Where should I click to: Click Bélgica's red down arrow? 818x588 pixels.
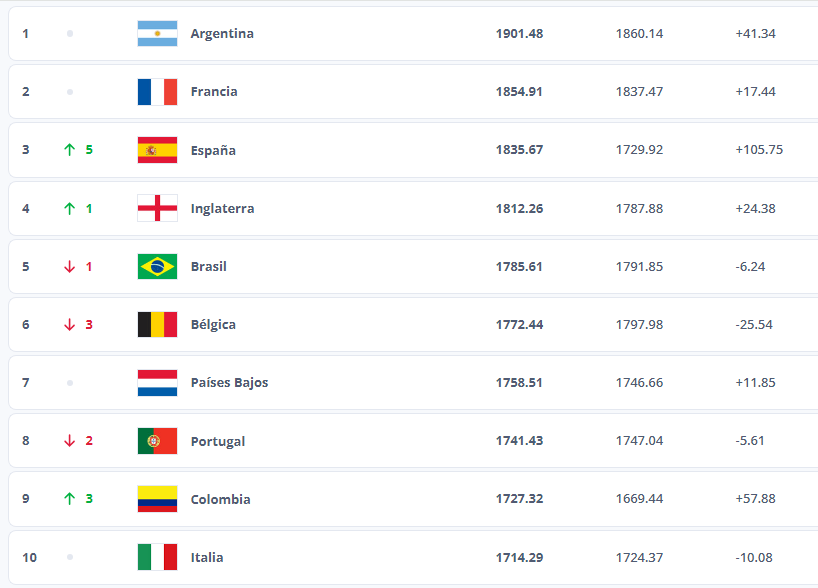coord(69,325)
